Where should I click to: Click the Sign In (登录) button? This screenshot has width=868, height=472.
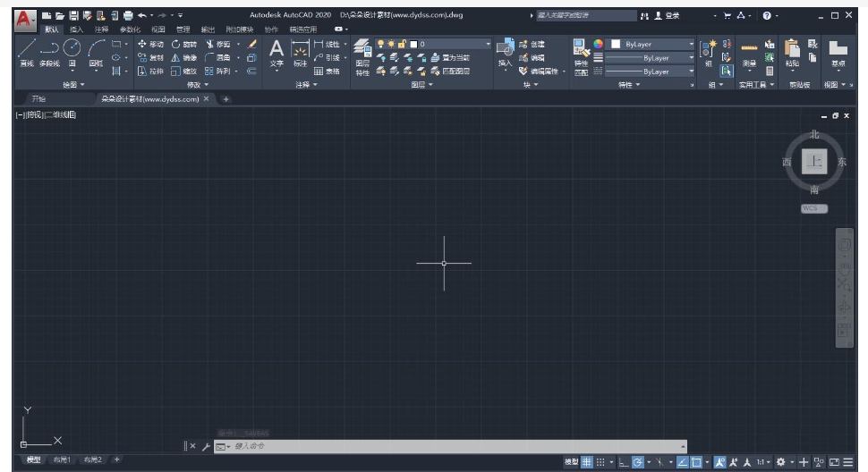667,16
